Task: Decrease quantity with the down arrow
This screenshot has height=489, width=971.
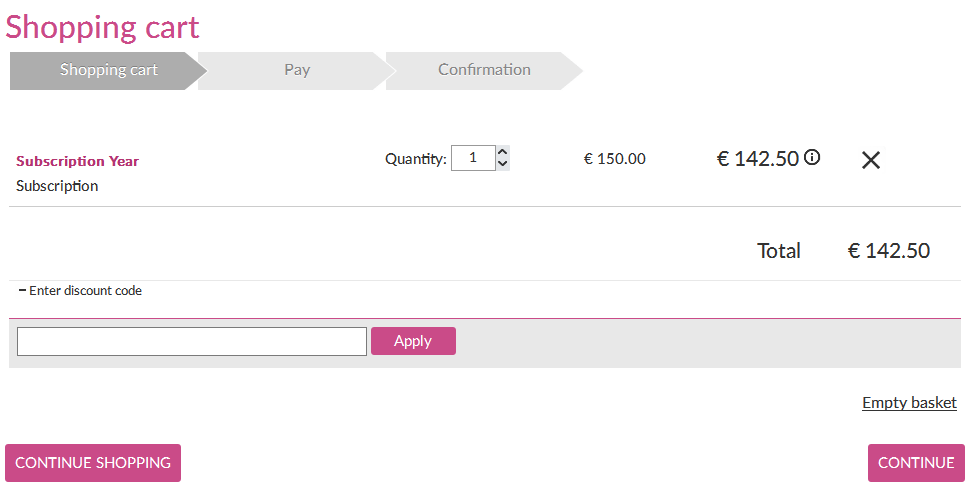Action: tap(503, 164)
